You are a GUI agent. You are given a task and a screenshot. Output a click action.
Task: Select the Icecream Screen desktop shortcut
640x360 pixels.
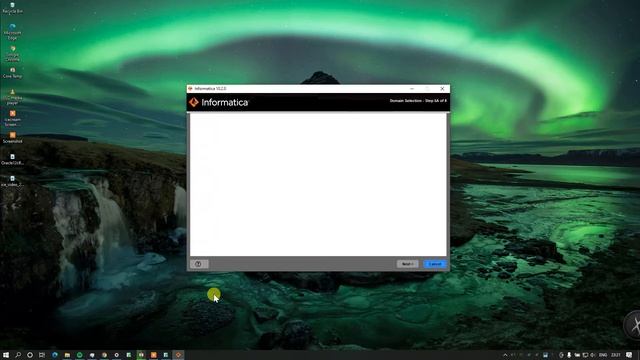(x=12, y=118)
